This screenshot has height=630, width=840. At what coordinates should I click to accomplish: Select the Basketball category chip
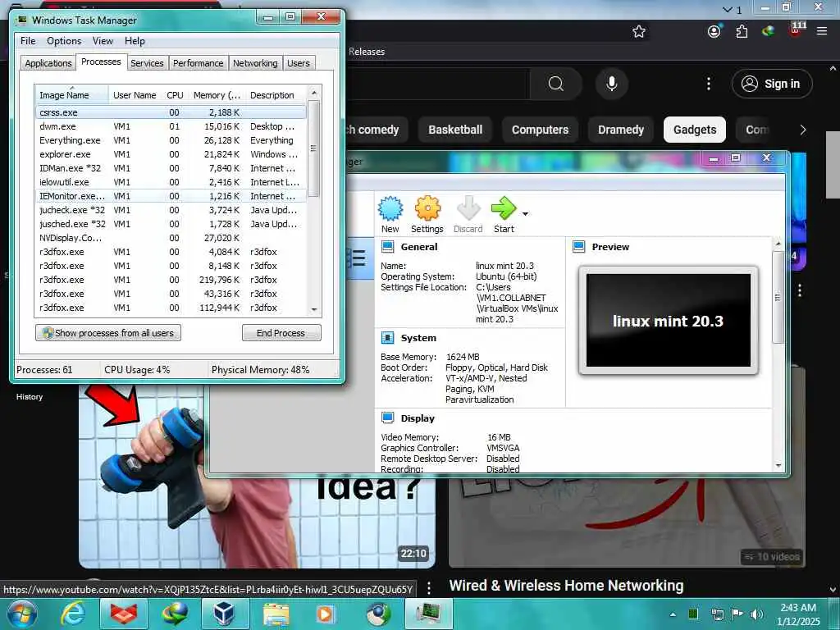click(455, 130)
